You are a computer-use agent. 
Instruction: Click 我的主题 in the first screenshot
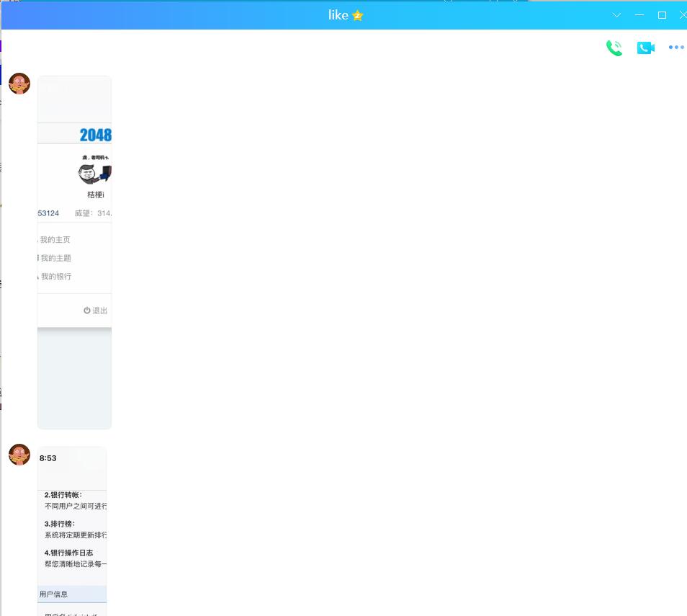(55, 258)
